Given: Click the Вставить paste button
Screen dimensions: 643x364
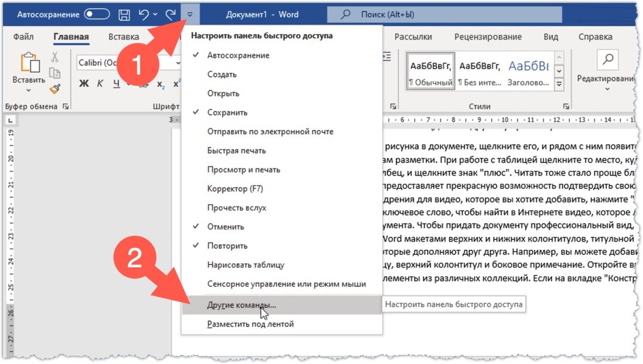Looking at the screenshot, I should (x=28, y=67).
